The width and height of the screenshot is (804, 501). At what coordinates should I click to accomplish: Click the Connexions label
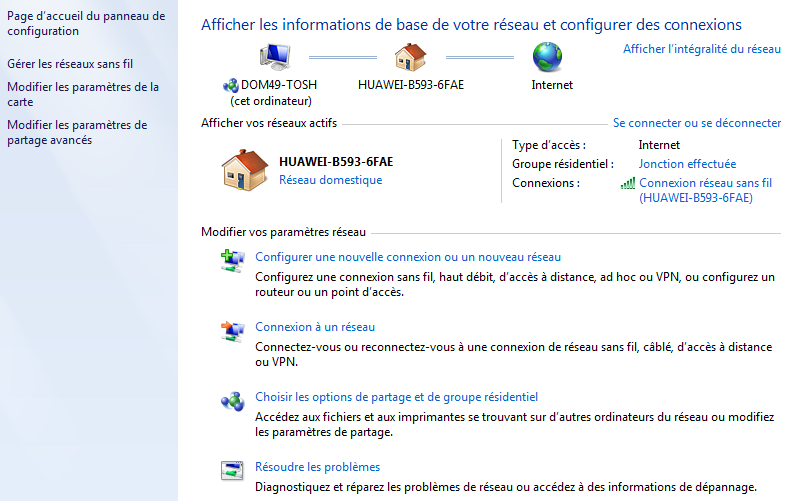[546, 183]
